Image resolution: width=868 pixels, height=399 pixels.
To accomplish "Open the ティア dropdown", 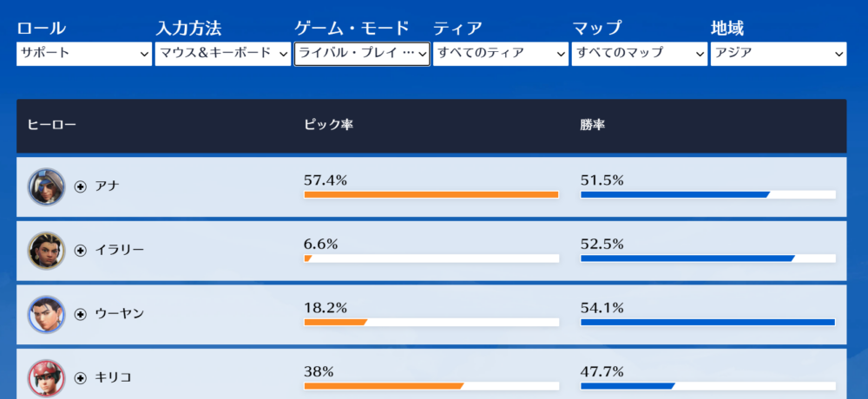I will (x=501, y=54).
